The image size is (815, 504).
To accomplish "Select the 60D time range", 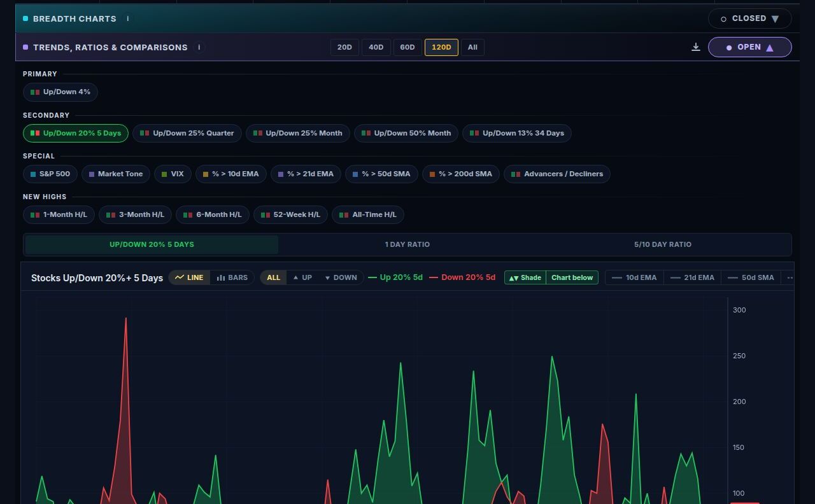I will tap(407, 47).
